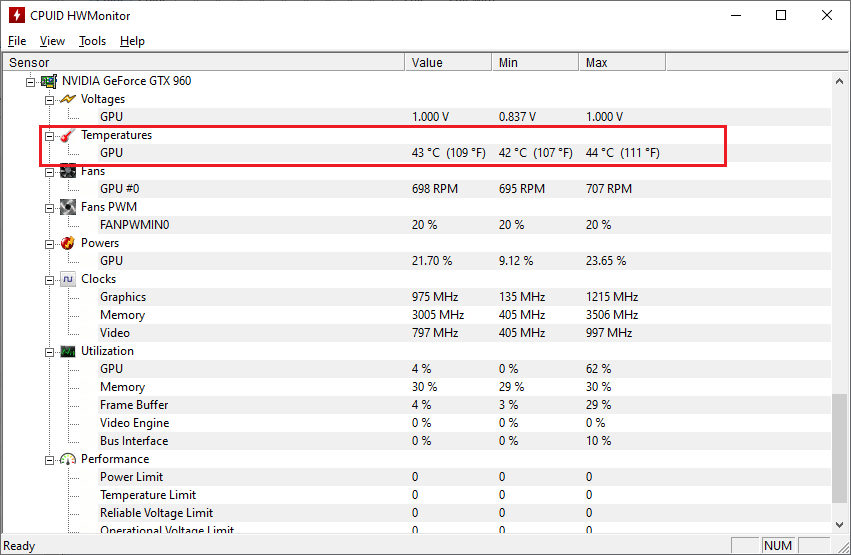Collapse the Clocks tree branch

click(x=49, y=280)
